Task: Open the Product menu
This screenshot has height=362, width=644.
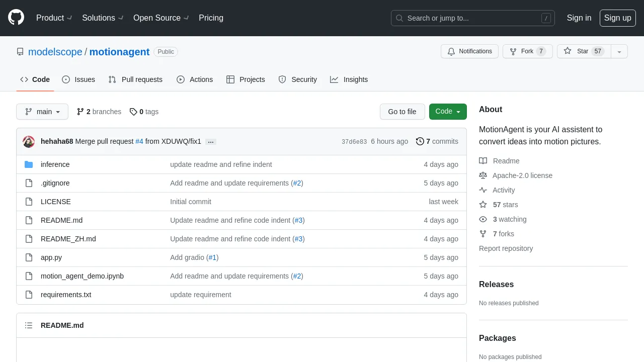Action: (x=55, y=18)
